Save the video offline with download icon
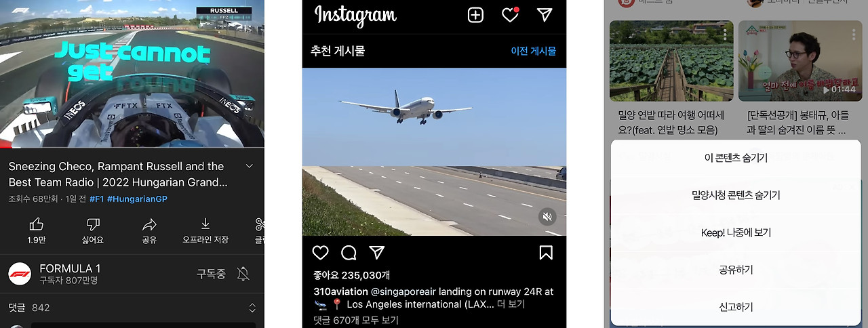The height and width of the screenshot is (328, 868). (x=205, y=224)
